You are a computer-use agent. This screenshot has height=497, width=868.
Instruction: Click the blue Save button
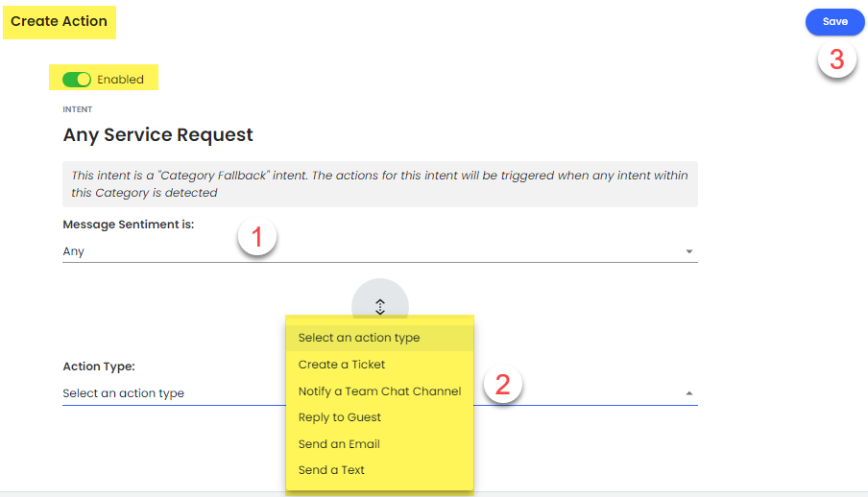pyautogui.click(x=834, y=22)
